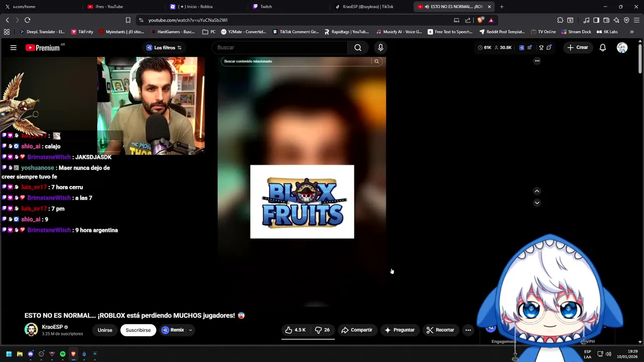644x362 pixels.
Task: Open File Explorer from the taskbar
Action: pyautogui.click(x=20, y=354)
